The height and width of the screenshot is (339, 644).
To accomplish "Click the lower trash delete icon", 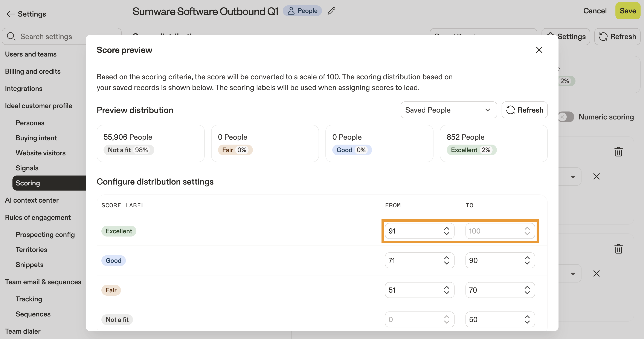I will [618, 249].
